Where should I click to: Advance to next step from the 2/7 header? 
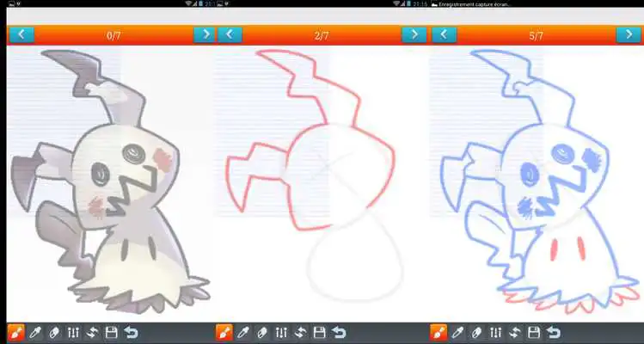[414, 34]
